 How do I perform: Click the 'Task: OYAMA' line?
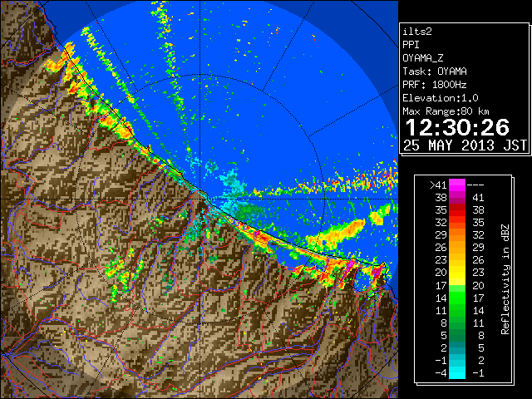pyautogui.click(x=435, y=71)
